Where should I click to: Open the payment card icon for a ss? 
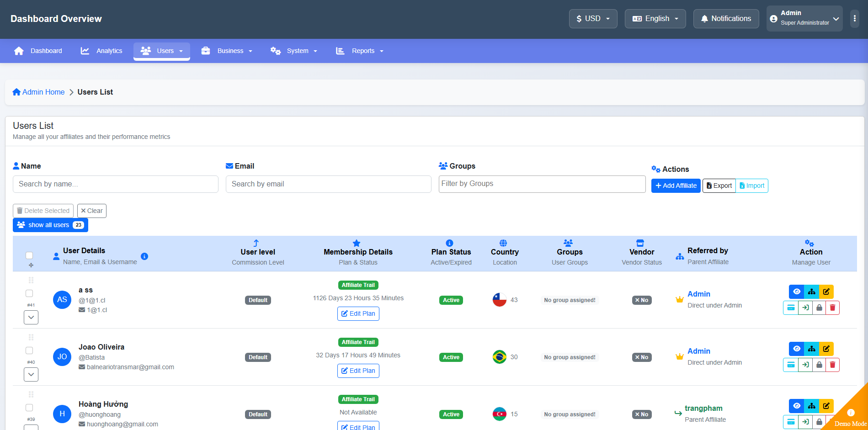[791, 308]
